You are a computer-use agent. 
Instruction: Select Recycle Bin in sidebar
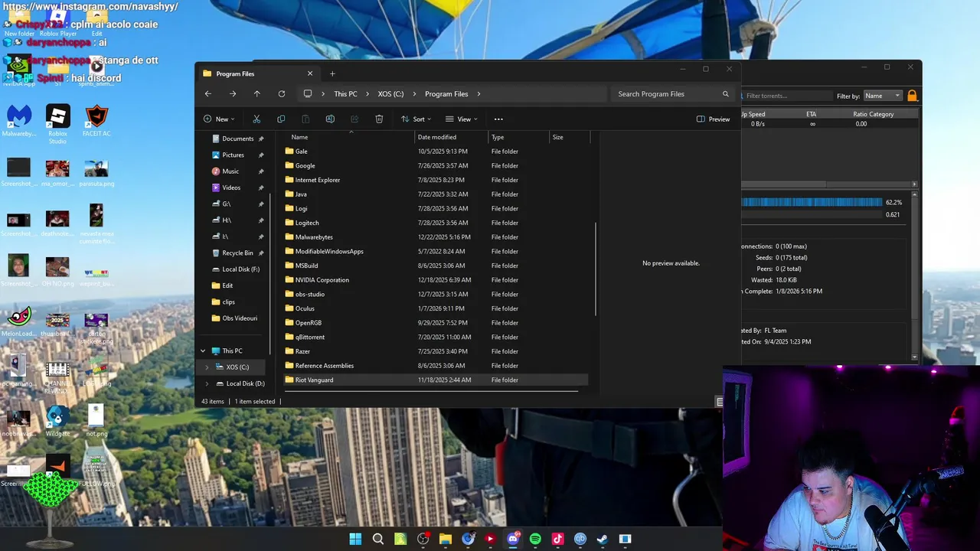click(x=237, y=253)
